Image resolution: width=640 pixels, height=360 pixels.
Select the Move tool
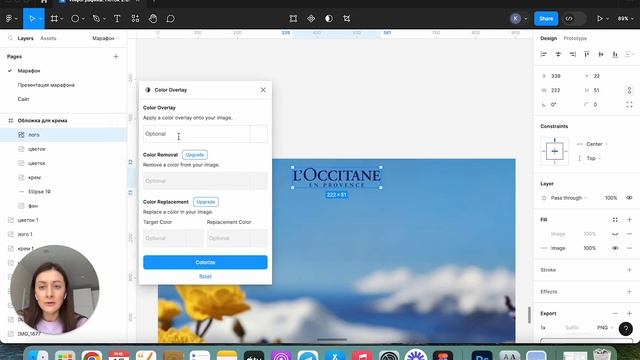click(x=32, y=18)
